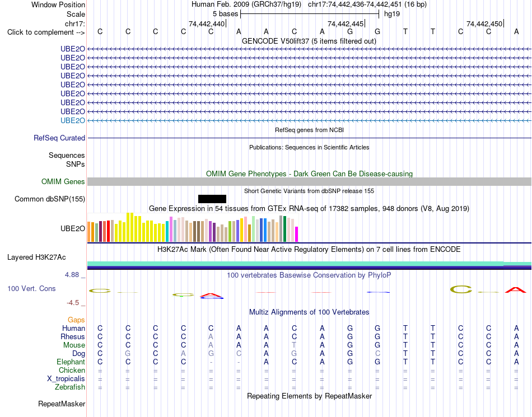Click the Elephant alignment row label
Image resolution: width=532 pixels, height=417 pixels.
tap(71, 362)
